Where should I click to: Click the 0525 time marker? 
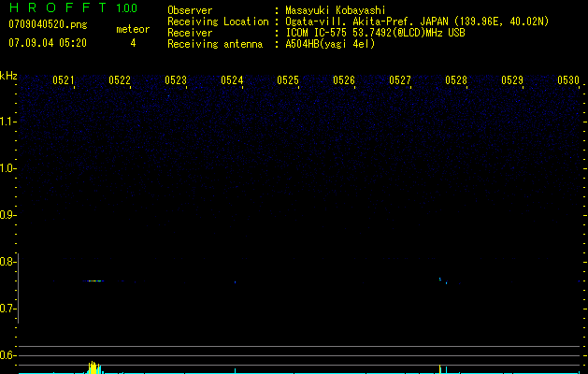point(288,80)
